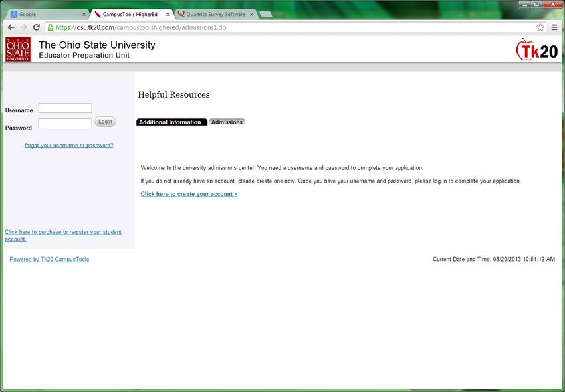Click the Helpful Resources heading
565x392 pixels.
(x=173, y=94)
